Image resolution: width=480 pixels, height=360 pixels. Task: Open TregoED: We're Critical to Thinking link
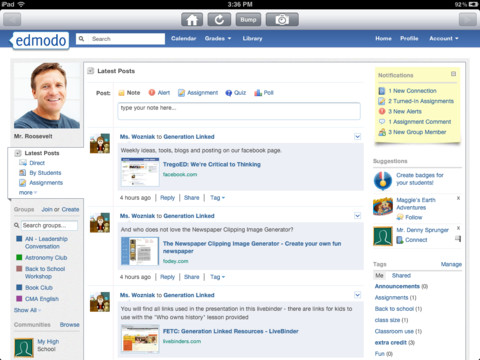tap(212, 164)
